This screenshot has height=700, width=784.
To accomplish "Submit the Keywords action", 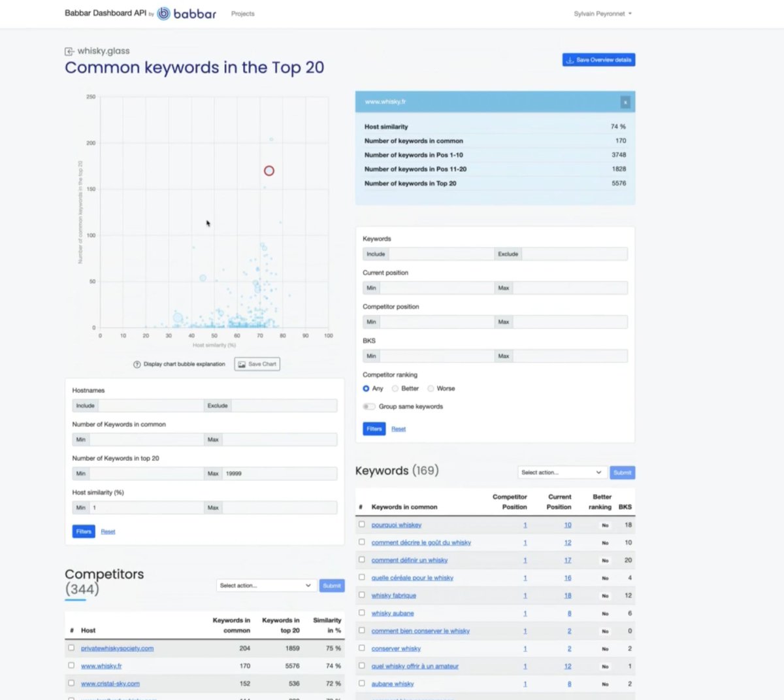I will click(623, 473).
